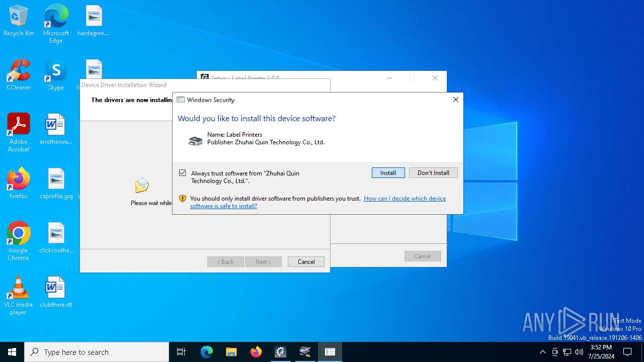
Task: Close the Label Printer Setup window
Action: (x=435, y=78)
